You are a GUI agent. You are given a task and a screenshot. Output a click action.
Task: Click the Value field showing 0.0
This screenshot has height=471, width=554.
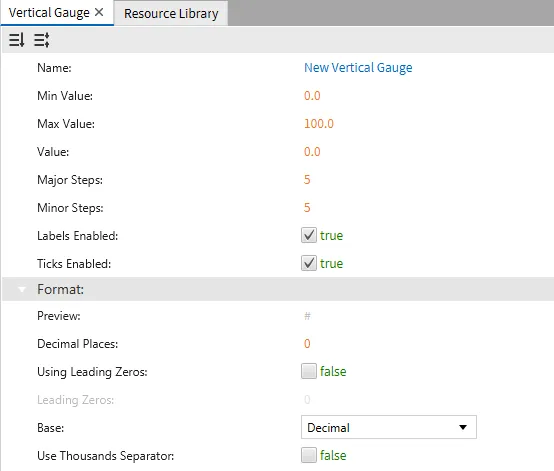pyautogui.click(x=312, y=152)
